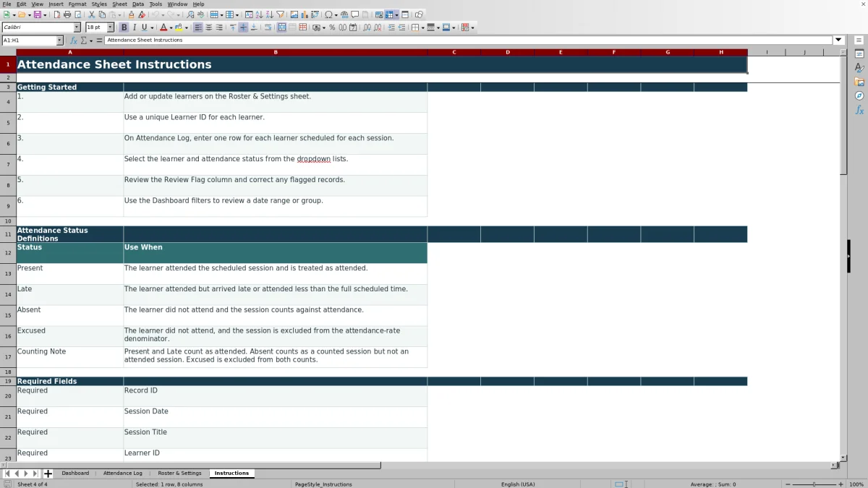868x488 pixels.
Task: Open the Open-document dropdown arrow
Action: 29,15
